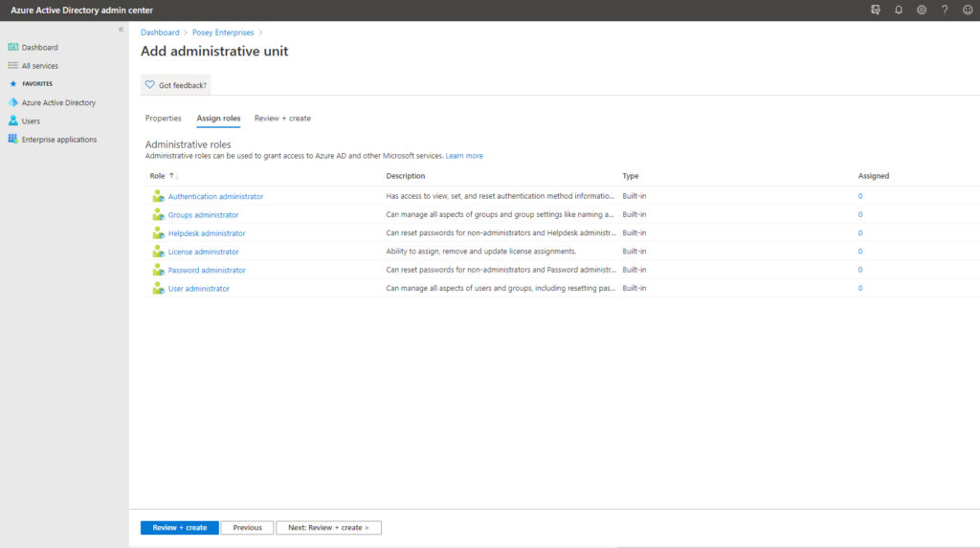Click Assigned count for Helpdesk administrator
The width and height of the screenshot is (980, 548).
pyautogui.click(x=860, y=233)
